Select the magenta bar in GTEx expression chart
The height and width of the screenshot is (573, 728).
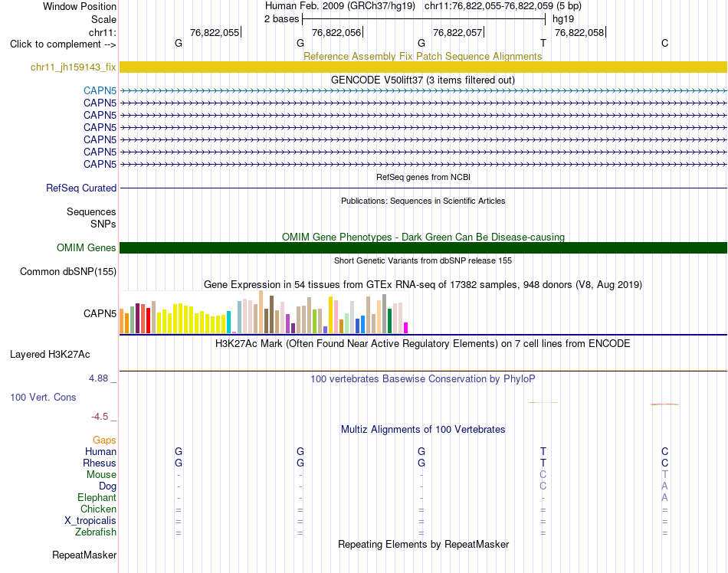[406, 328]
